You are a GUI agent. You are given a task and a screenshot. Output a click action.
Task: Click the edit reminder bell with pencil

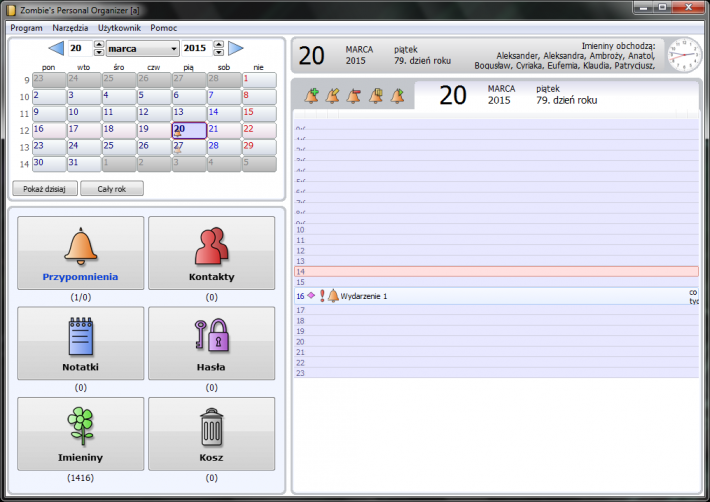pos(333,96)
